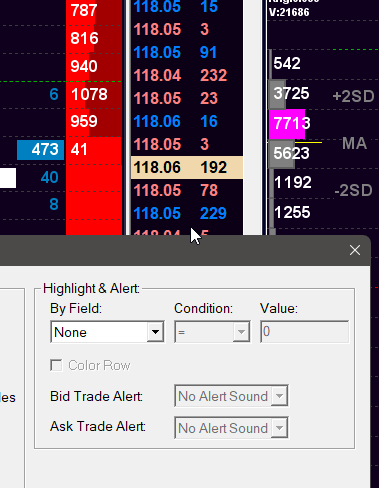Click the 1078 red ask depth cell
Screen dimensions: 379x488
tap(94, 95)
